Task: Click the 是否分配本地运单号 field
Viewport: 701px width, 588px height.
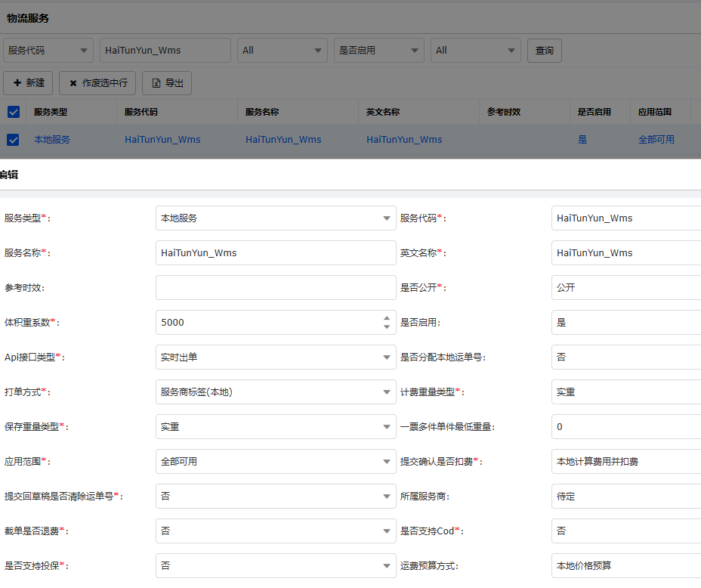Action: tap(626, 357)
